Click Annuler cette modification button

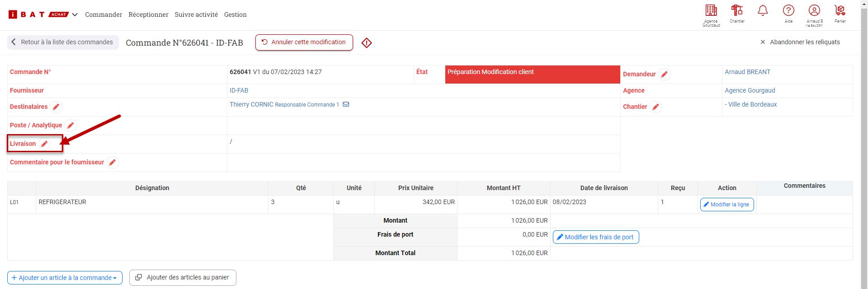click(304, 42)
